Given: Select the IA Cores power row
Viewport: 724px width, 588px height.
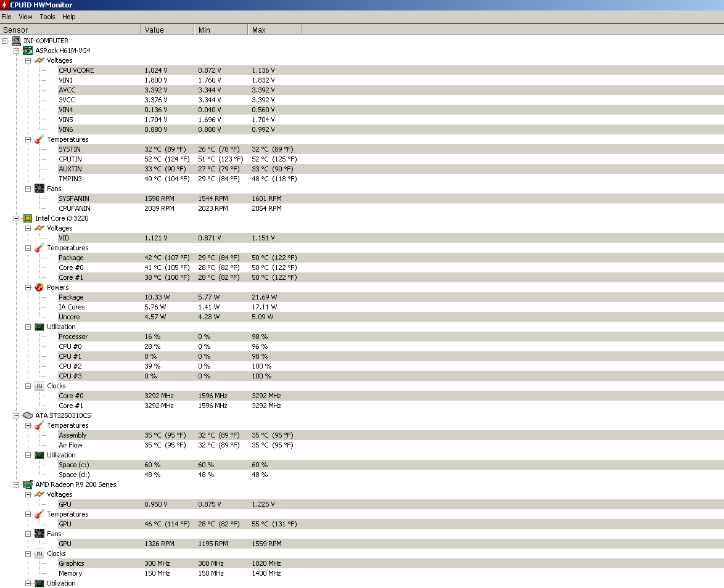Looking at the screenshot, I should (391, 307).
